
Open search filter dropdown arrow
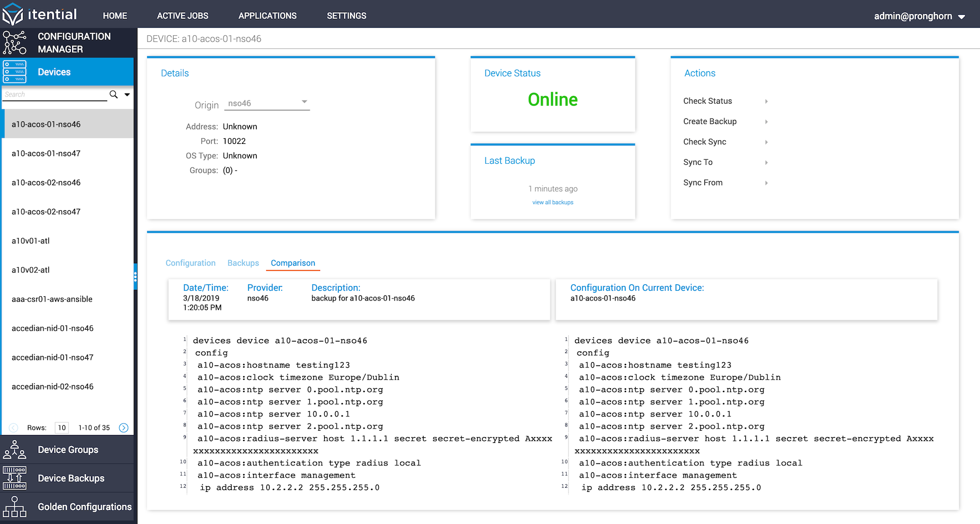[x=127, y=94]
